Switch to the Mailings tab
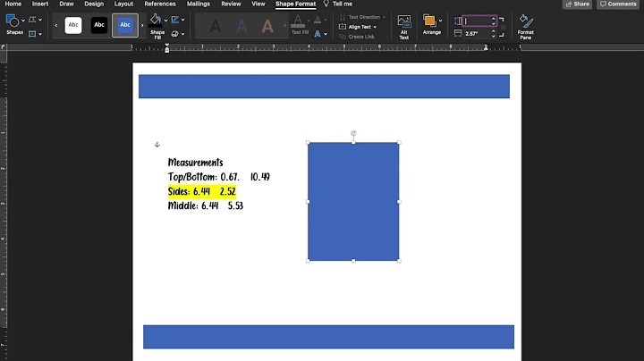 point(198,4)
